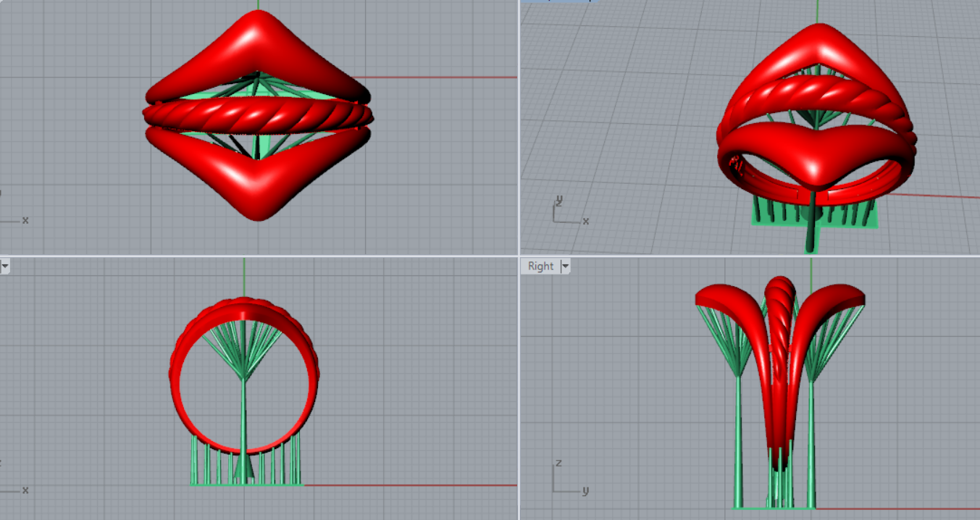
Task: Select the right tall support post in Right view
Action: click(811, 442)
